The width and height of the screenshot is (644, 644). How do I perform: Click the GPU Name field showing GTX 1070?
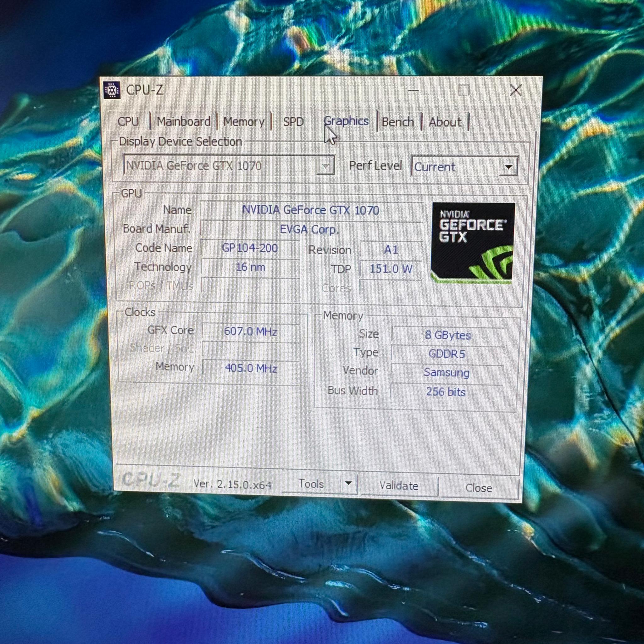pos(310,210)
